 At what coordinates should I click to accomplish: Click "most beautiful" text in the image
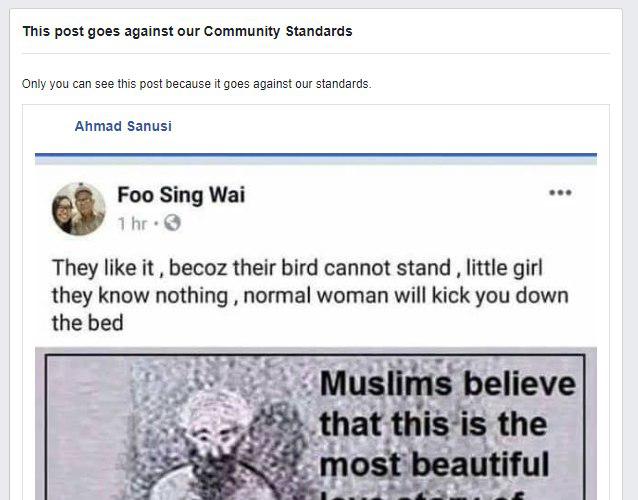pyautogui.click(x=434, y=465)
